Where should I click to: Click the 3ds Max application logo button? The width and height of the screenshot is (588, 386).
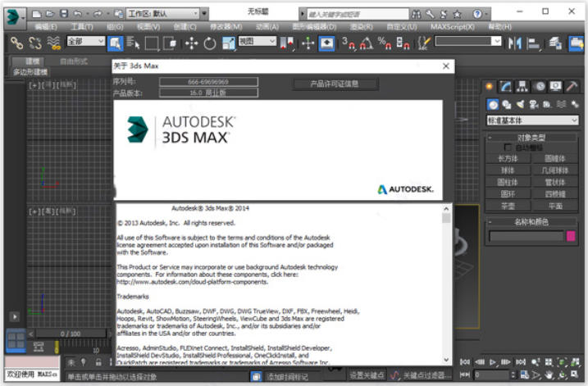click(x=16, y=13)
